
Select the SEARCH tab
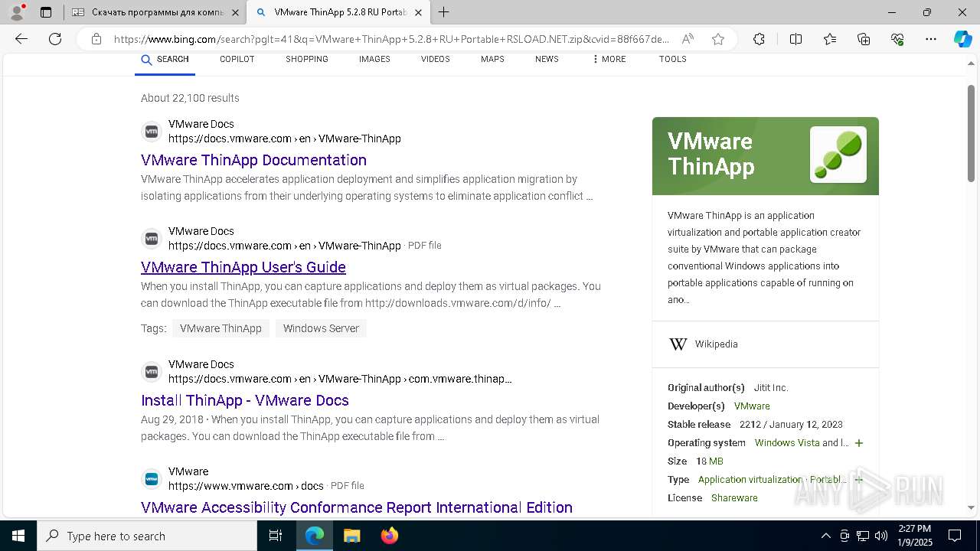coord(165,60)
